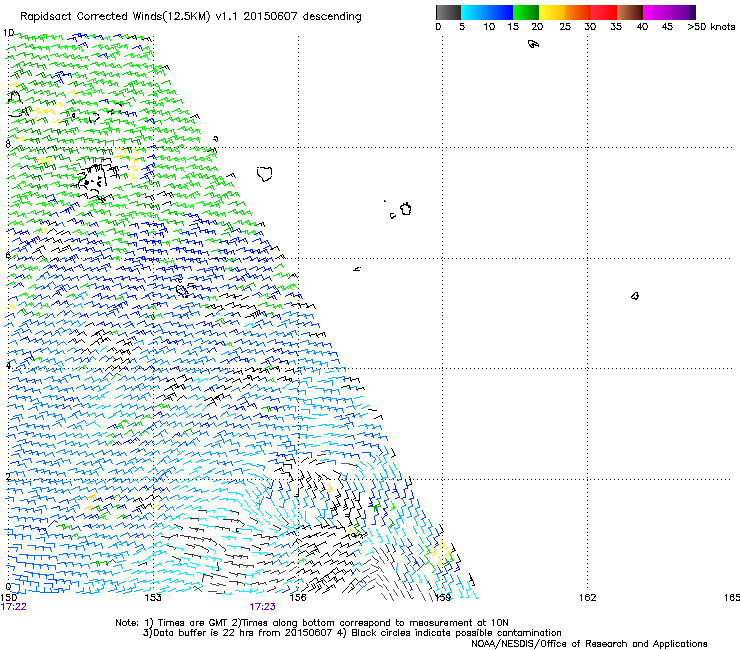740x650 pixels.
Task: Click the orange 25-30 knots color segment
Action: coord(578,12)
